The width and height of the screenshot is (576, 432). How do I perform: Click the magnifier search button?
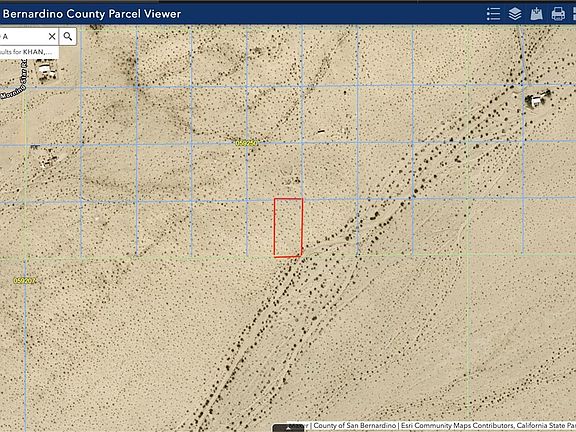pos(68,36)
